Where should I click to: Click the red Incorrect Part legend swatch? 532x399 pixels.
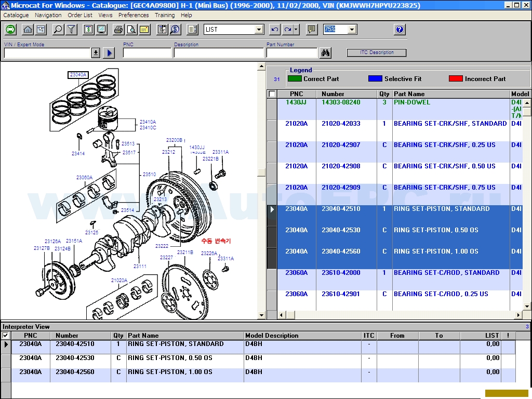456,79
